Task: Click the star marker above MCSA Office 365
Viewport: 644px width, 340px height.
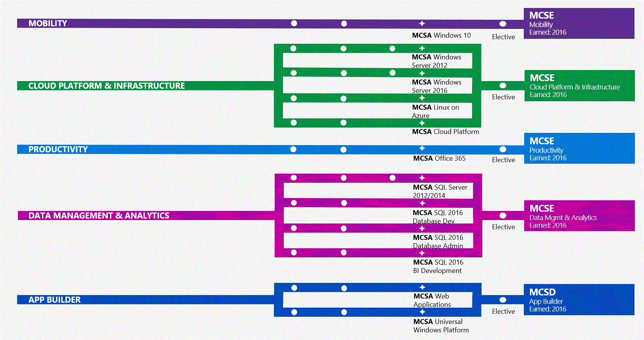Action: 422,148
